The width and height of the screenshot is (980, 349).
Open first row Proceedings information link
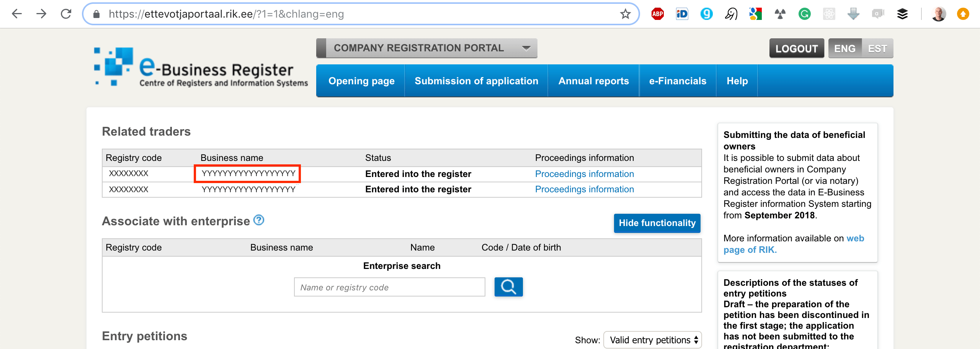click(x=584, y=174)
